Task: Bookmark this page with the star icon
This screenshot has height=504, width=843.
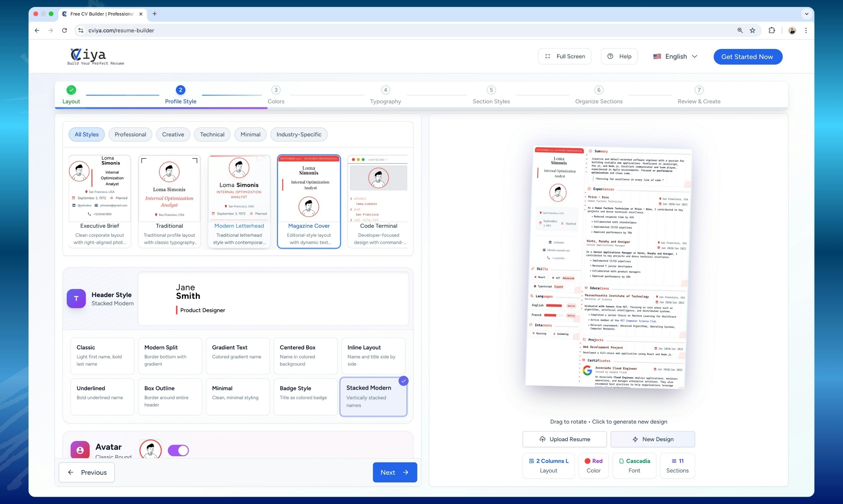Action: [753, 30]
